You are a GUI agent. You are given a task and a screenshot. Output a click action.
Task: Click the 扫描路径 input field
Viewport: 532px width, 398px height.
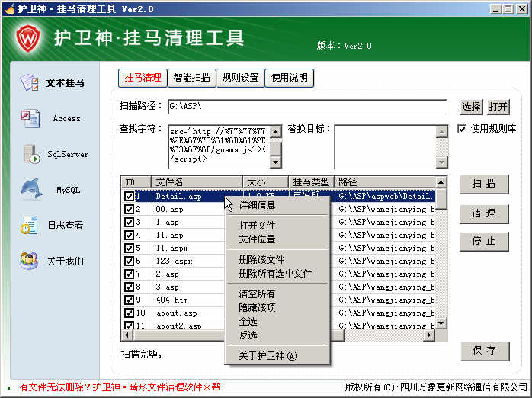(x=307, y=107)
